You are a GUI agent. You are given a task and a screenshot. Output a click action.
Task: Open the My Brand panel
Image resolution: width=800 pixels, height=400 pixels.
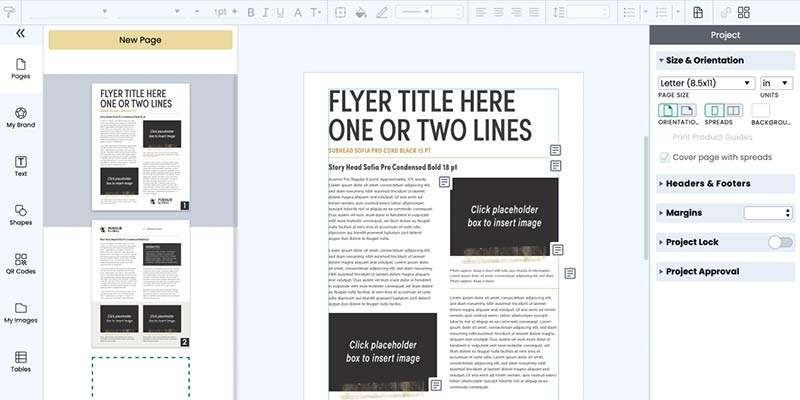point(20,116)
